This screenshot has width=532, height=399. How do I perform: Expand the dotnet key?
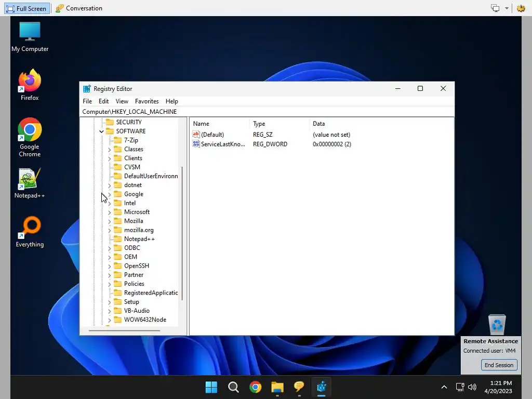109,185
